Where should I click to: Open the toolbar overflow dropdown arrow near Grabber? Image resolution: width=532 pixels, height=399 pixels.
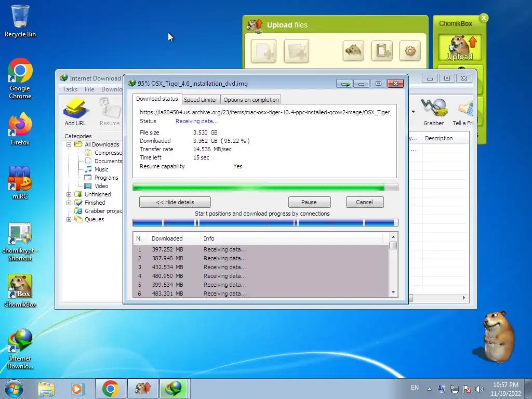point(413,112)
